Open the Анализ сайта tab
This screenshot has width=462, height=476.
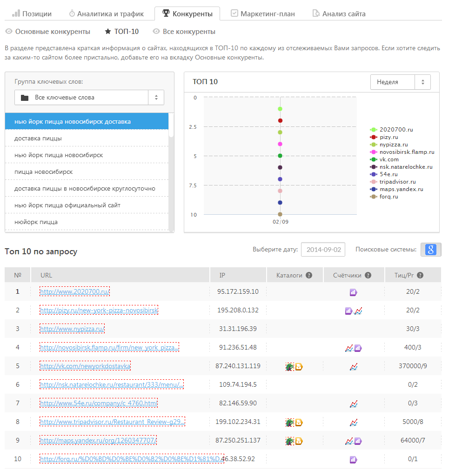coord(339,14)
